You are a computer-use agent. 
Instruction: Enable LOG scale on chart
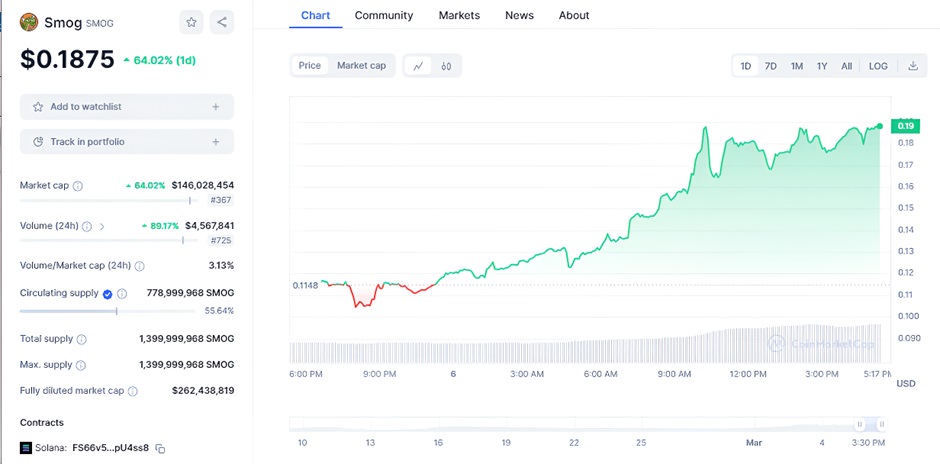click(x=877, y=66)
